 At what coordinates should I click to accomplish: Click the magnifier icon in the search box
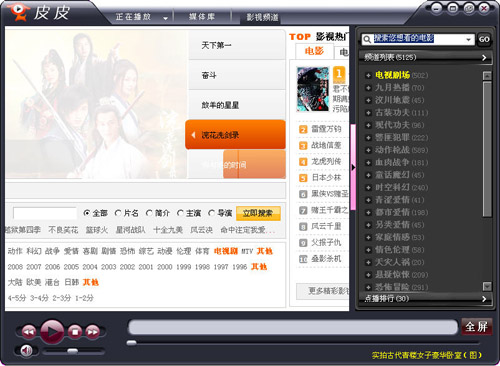click(x=367, y=39)
